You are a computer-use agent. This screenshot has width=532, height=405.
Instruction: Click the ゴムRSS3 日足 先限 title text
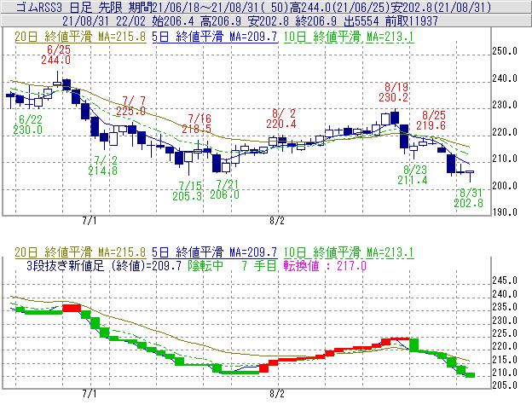tap(69, 8)
